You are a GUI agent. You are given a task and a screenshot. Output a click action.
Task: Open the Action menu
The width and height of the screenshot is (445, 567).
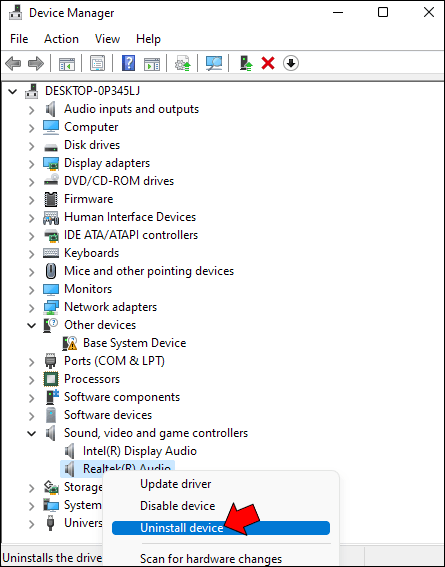[61, 39]
